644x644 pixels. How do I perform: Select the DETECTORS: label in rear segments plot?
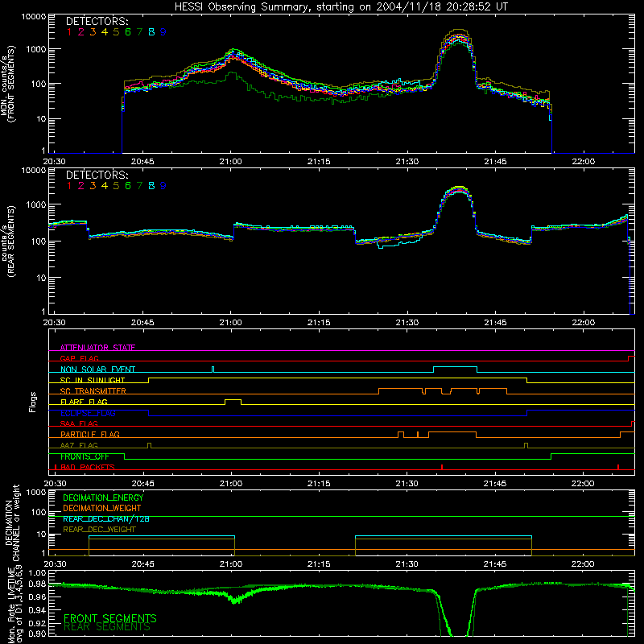pyautogui.click(x=97, y=175)
